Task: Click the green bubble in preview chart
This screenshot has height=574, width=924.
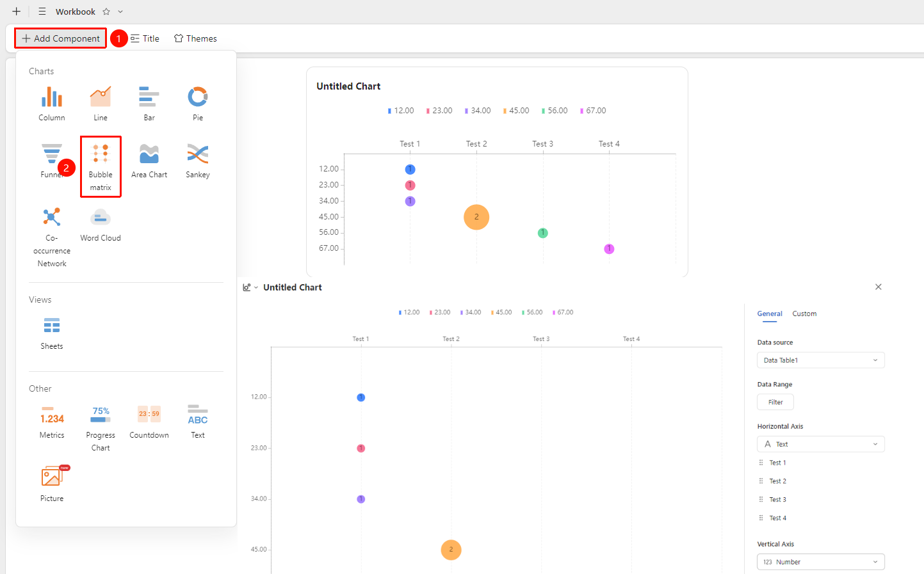Action: [543, 233]
